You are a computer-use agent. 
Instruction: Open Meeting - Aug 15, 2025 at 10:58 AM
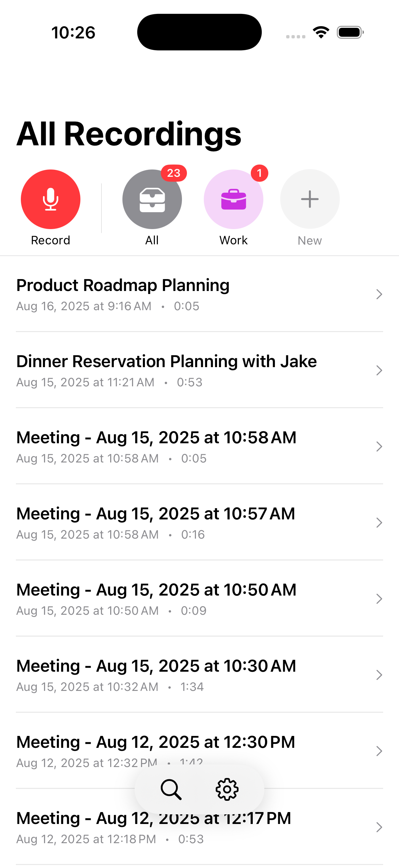156,438
